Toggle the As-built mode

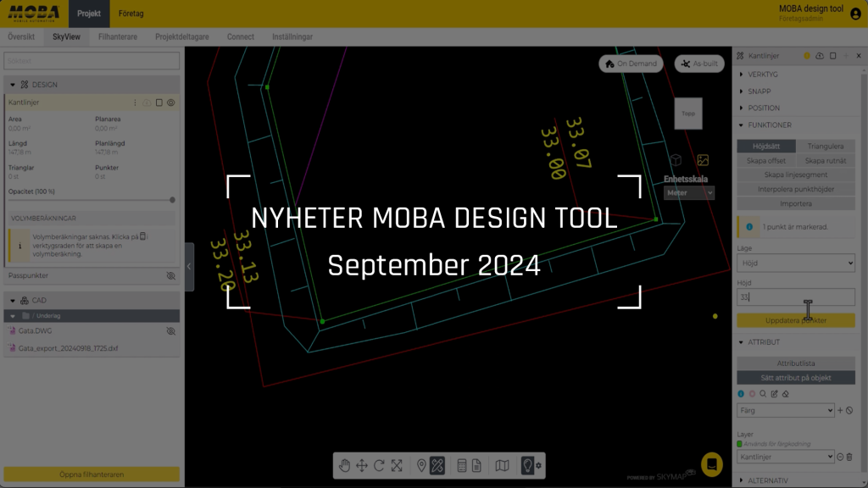pyautogui.click(x=699, y=64)
